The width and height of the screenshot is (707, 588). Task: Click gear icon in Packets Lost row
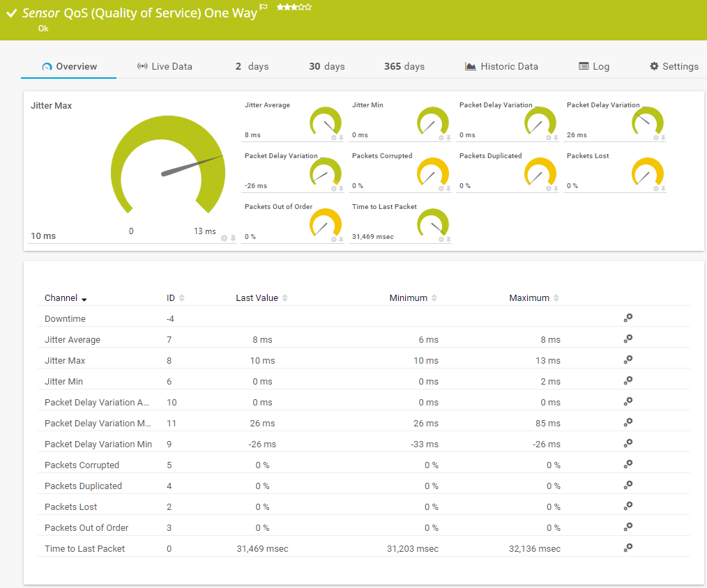point(628,506)
